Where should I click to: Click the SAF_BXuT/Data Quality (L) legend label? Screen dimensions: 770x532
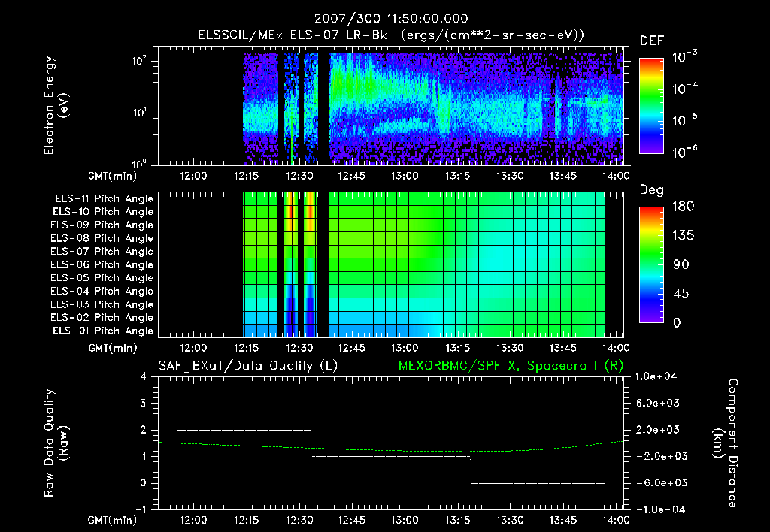[x=248, y=366]
